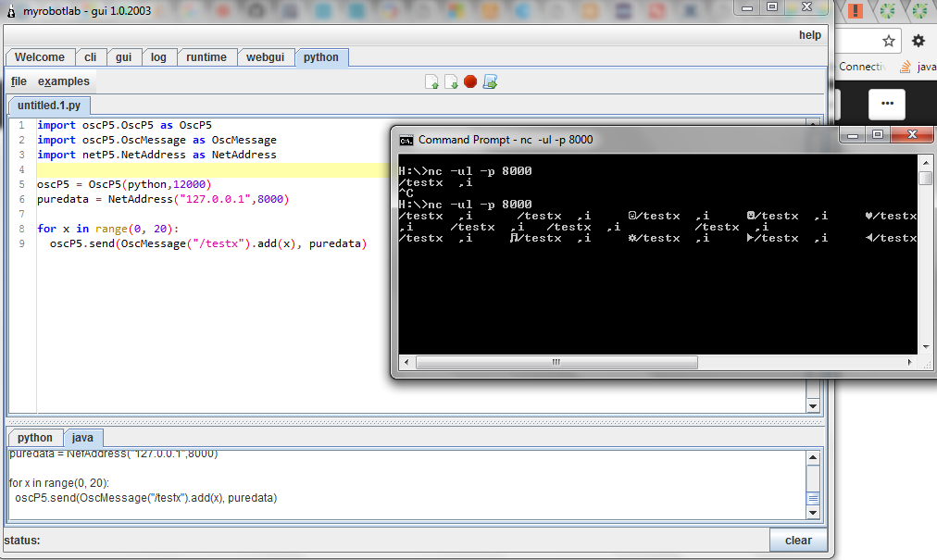Click the puredata NetAddress line in editor

(x=163, y=199)
